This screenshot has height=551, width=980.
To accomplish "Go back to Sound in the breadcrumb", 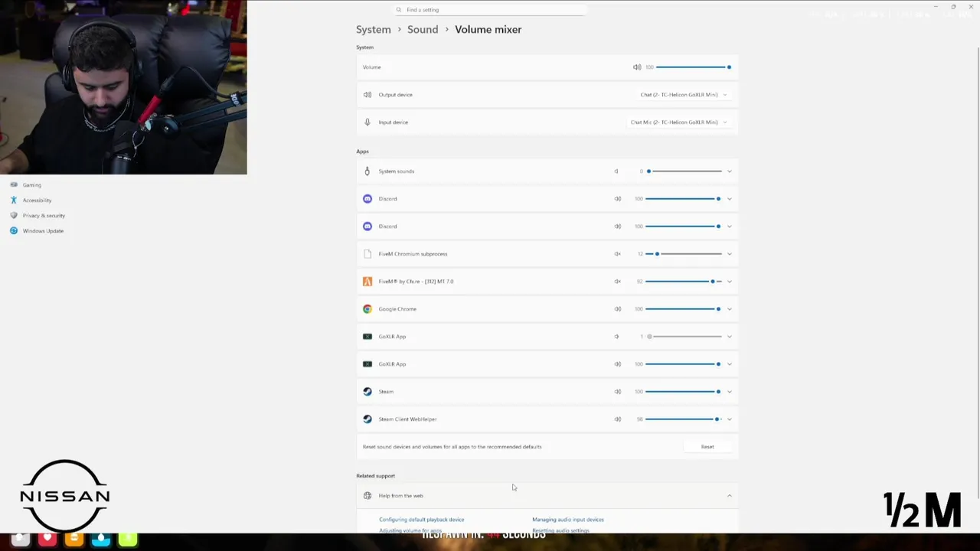I will tap(423, 29).
